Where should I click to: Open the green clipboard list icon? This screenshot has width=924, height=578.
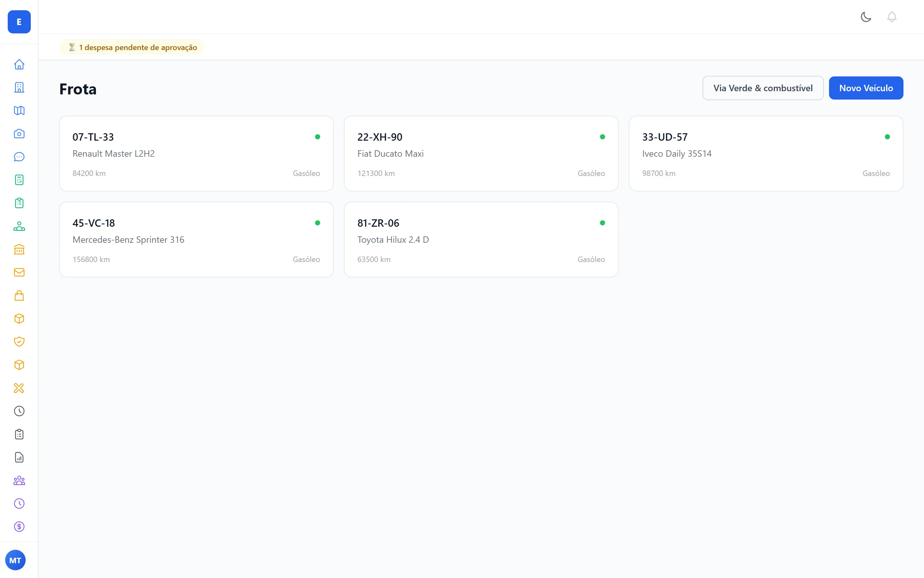pos(19,203)
